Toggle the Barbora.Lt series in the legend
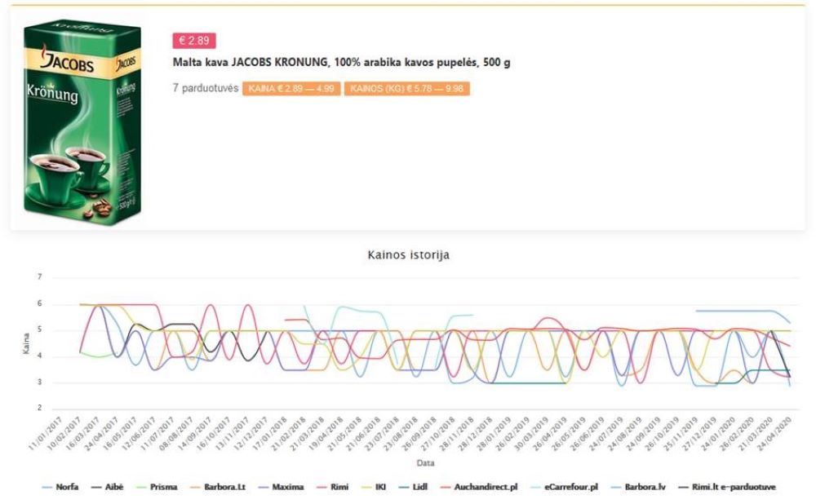The width and height of the screenshot is (816, 504). [x=218, y=488]
